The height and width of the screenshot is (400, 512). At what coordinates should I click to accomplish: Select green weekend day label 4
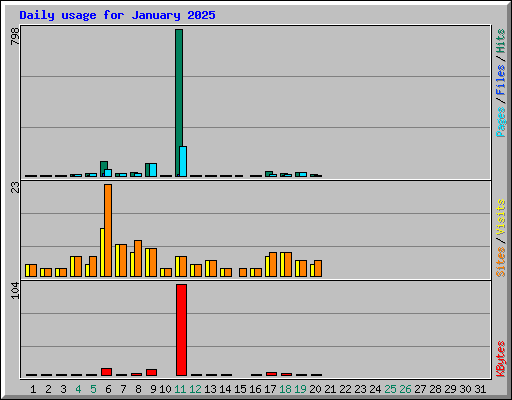[x=78, y=389]
